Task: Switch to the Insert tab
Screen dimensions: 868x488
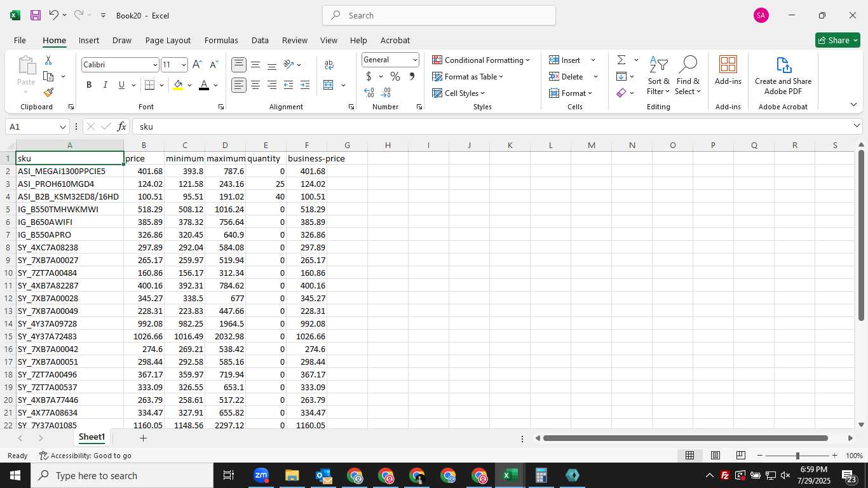Action: 89,40
